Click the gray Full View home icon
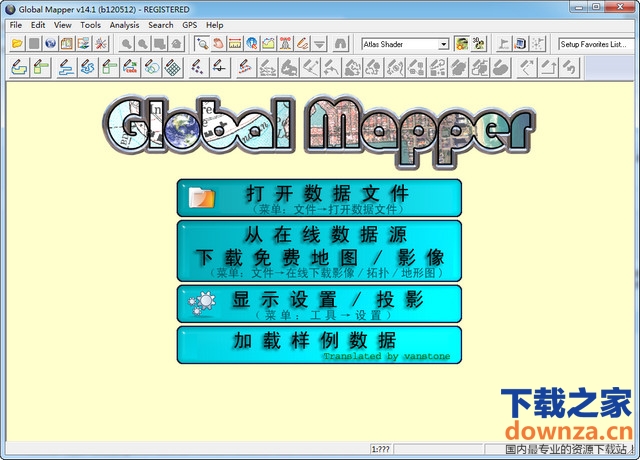The image size is (640, 460). point(176,43)
